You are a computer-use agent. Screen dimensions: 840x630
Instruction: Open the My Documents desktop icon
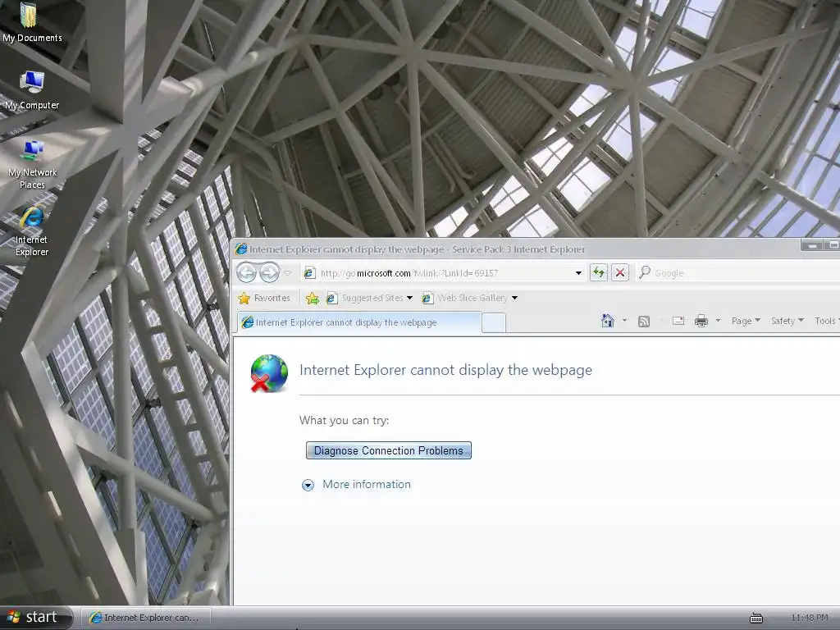(x=31, y=22)
